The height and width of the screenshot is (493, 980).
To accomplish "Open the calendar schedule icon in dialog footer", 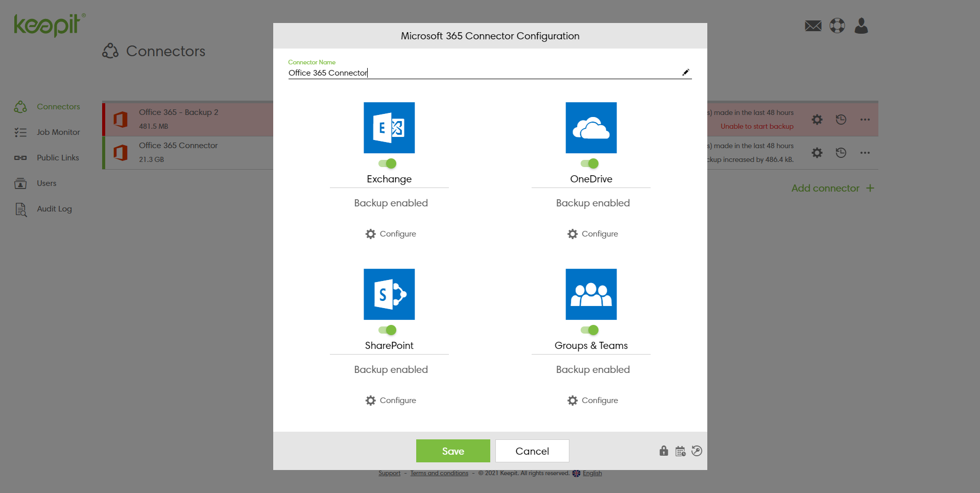I will [680, 451].
